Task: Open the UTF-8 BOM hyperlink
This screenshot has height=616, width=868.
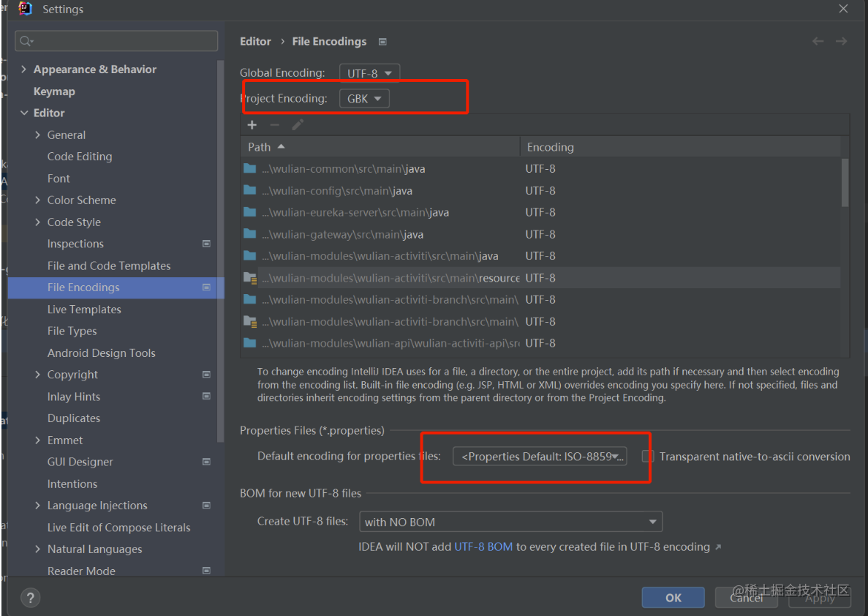Action: pos(483,547)
